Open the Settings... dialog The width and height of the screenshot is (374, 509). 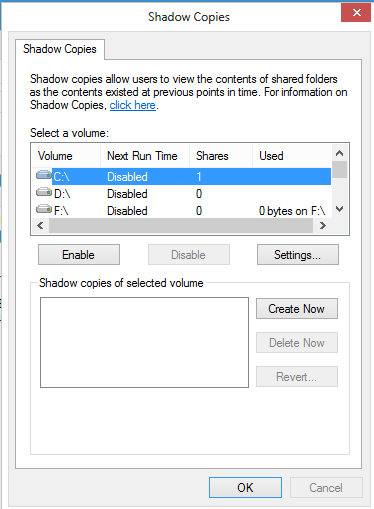click(x=298, y=255)
